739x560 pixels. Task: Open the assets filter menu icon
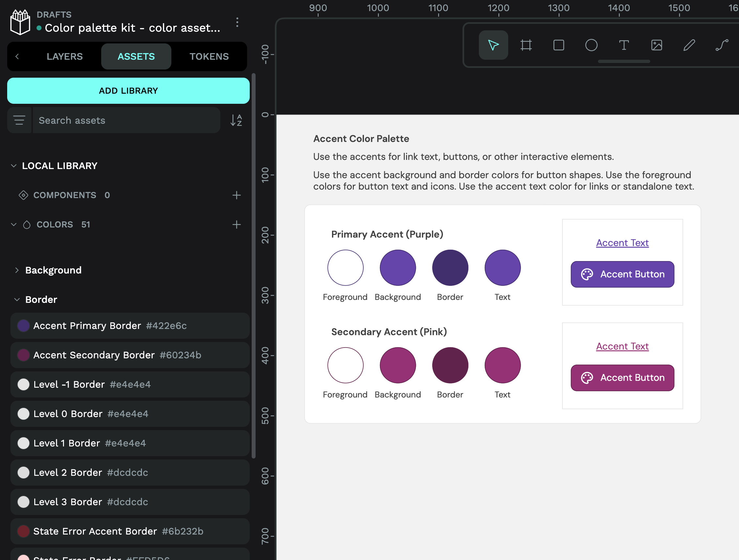(x=19, y=120)
